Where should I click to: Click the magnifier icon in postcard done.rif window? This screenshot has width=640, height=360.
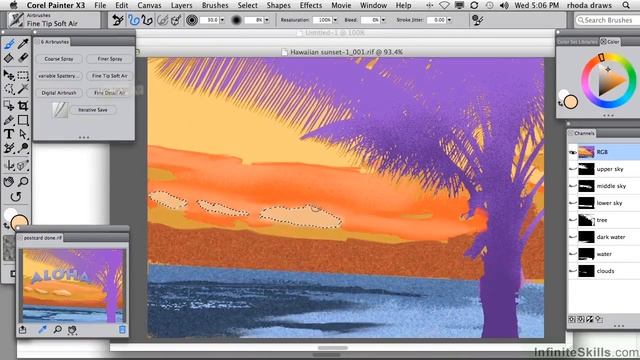[58, 330]
